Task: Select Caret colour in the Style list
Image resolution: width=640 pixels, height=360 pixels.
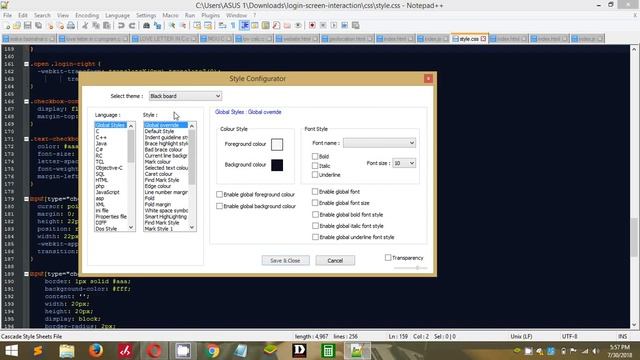Action: [158, 174]
